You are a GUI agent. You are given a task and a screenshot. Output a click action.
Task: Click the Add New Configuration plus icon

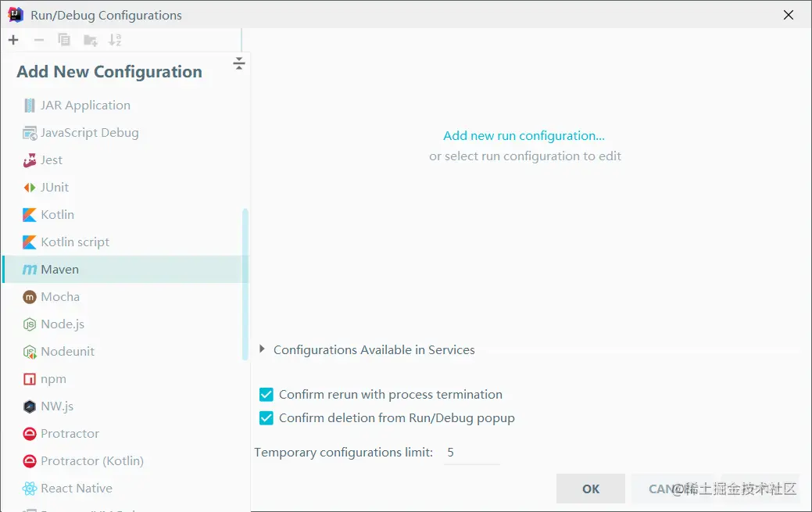tap(13, 40)
